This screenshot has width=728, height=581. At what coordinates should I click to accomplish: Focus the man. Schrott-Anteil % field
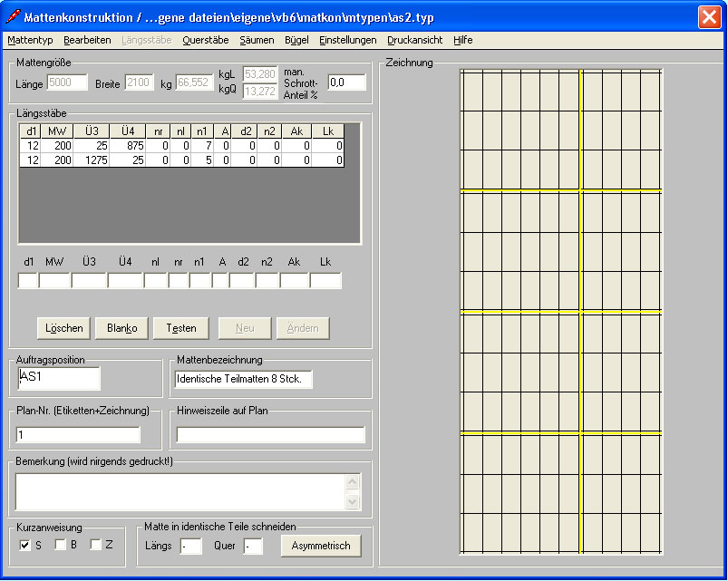347,82
